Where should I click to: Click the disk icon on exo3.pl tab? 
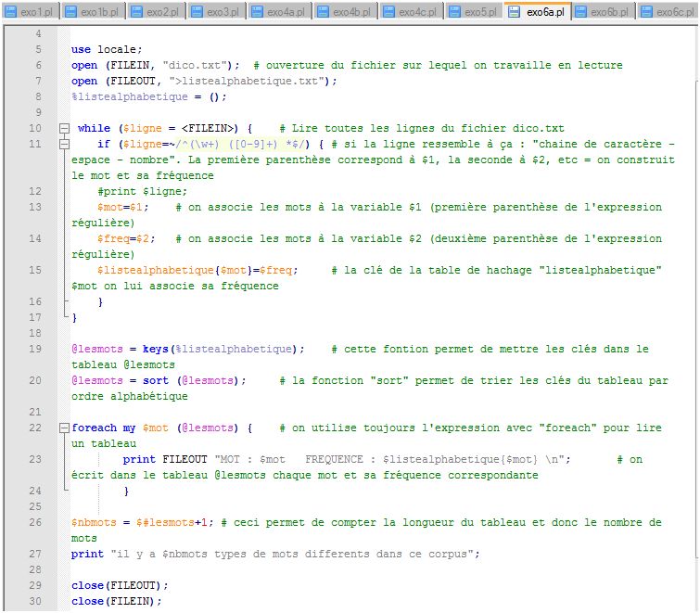(x=197, y=12)
